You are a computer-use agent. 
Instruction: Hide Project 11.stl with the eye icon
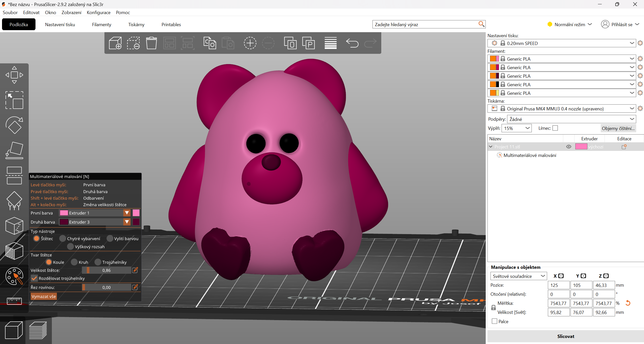tap(569, 147)
